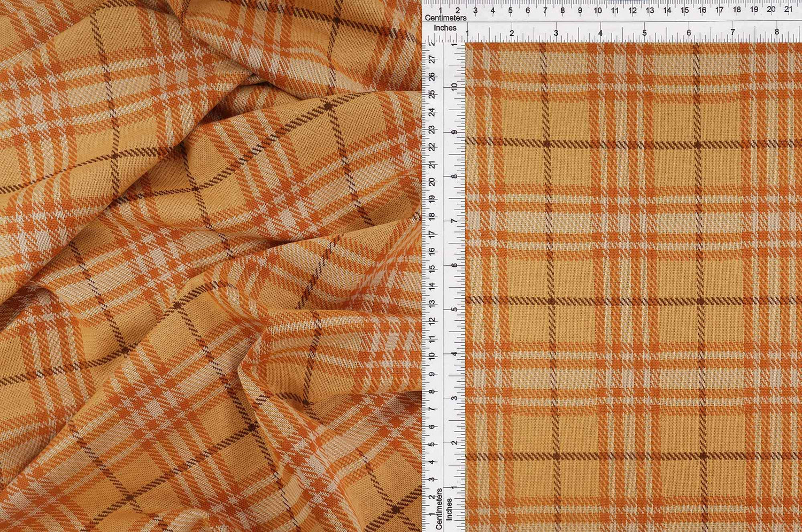Screen dimensions: 802x532
Task: Click the horizontal Inches label at top
Action: pos(445,27)
